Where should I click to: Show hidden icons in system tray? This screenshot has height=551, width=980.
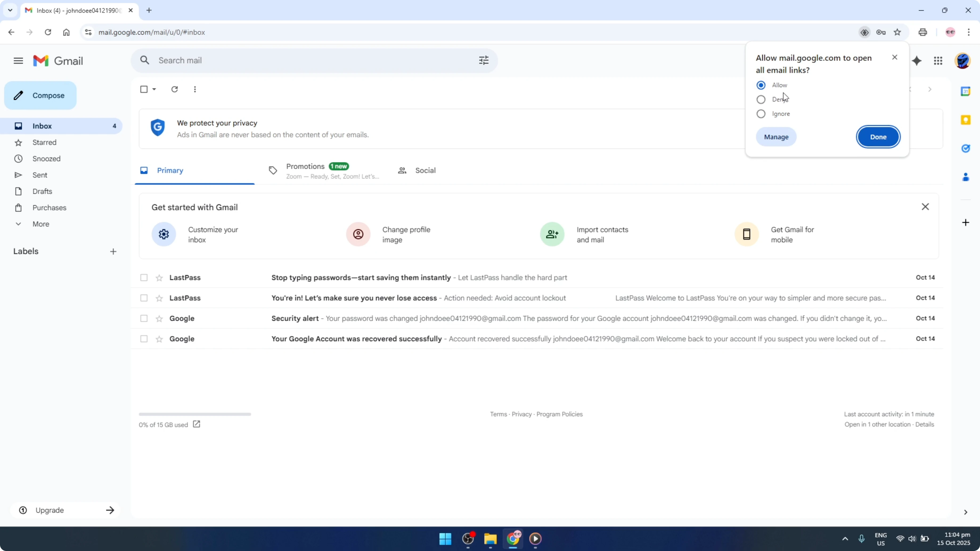point(845,538)
